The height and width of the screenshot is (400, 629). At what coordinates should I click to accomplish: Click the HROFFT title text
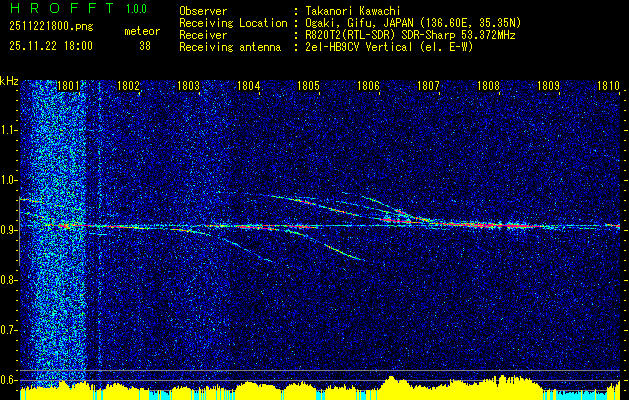(x=63, y=8)
